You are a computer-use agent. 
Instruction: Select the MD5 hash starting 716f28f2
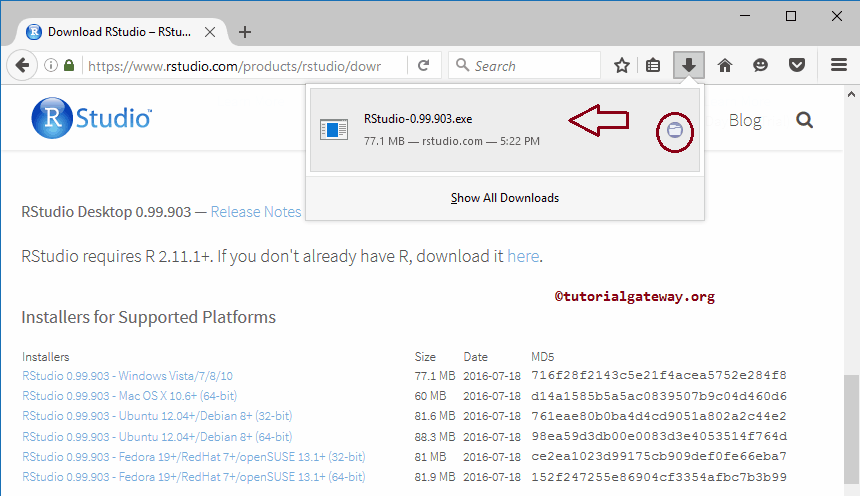tap(658, 375)
